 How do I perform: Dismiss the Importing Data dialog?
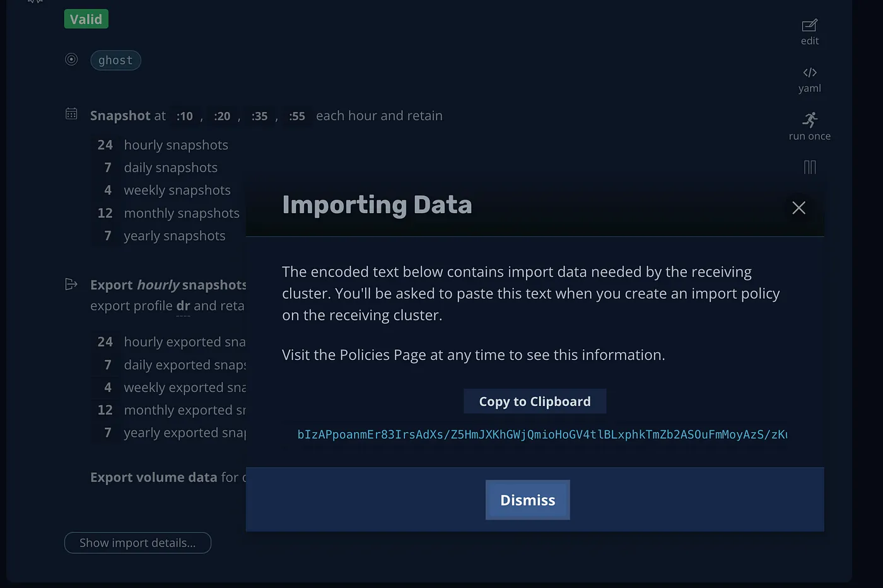click(x=527, y=500)
